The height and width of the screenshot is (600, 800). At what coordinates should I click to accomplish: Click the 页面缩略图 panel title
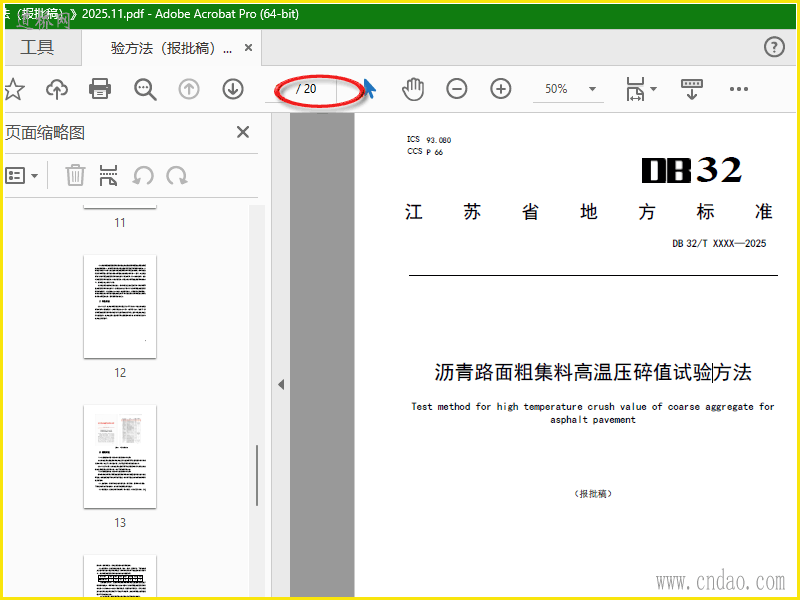[x=44, y=133]
